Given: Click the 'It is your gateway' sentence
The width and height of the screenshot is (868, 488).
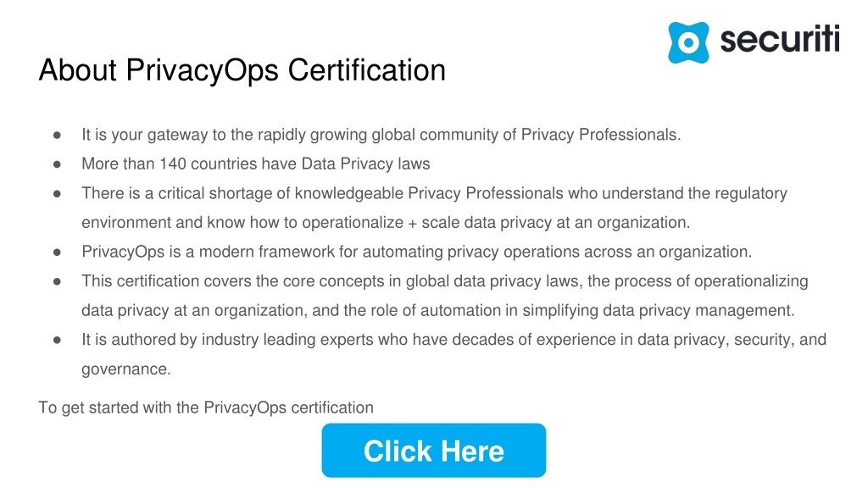Looking at the screenshot, I should point(381,135).
